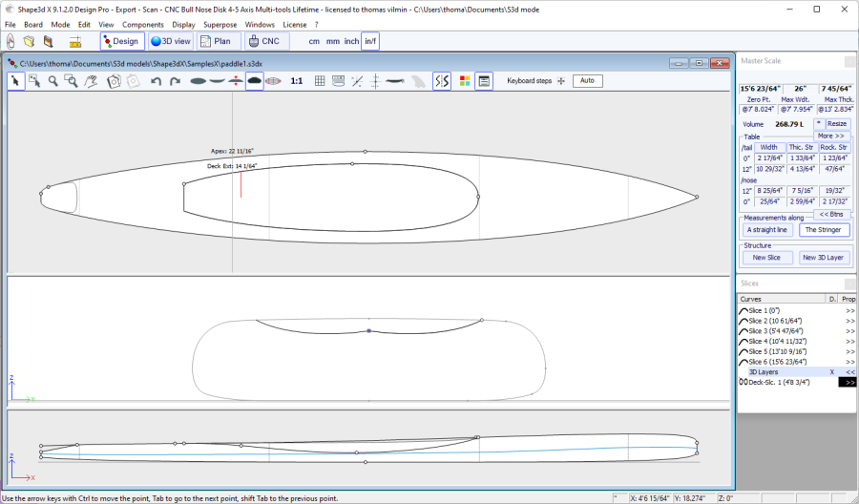Click the redo arrow icon
Viewport: 859px width, 504px height.
[175, 81]
